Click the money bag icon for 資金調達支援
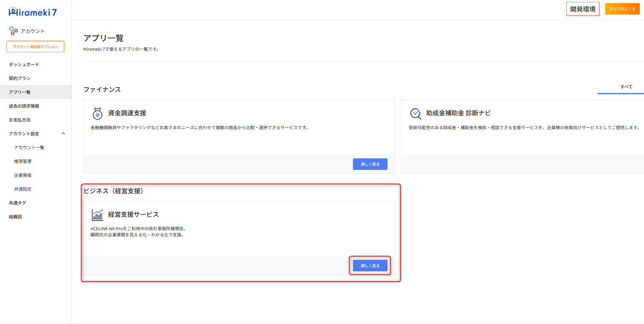This screenshot has height=324, width=644. pos(98,113)
